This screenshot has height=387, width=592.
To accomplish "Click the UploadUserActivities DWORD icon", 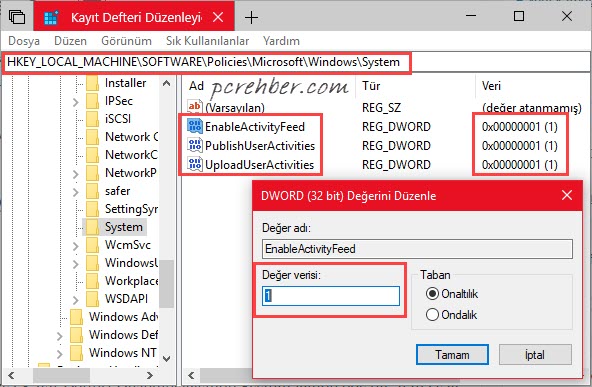I will click(195, 164).
